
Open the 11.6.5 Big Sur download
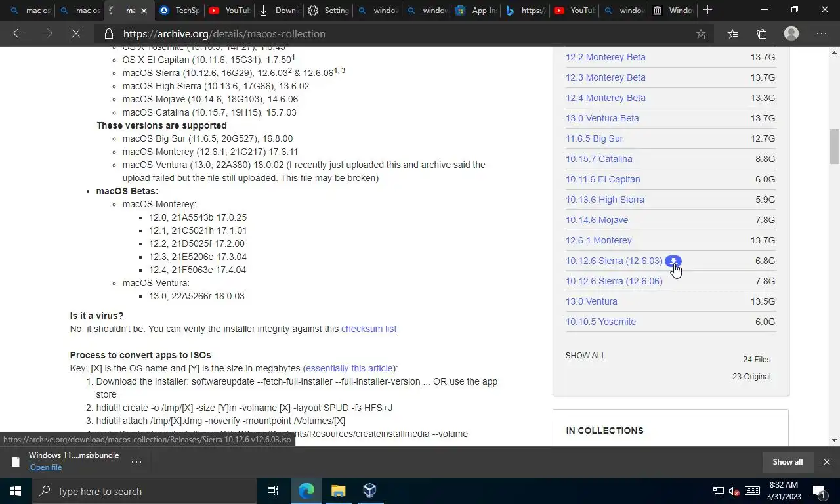pos(594,138)
